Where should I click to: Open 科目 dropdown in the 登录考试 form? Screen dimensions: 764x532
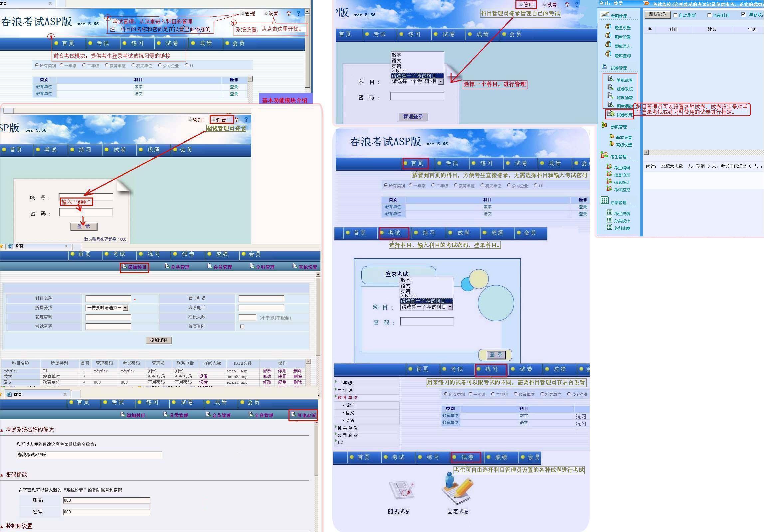(427, 307)
